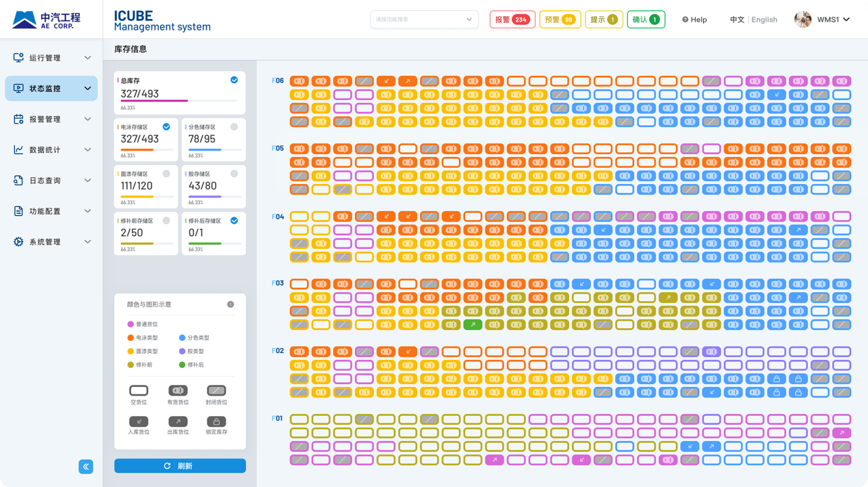Select the blue inbound-arrow slot in F02
Screen dimensions: 868x487
click(711, 392)
